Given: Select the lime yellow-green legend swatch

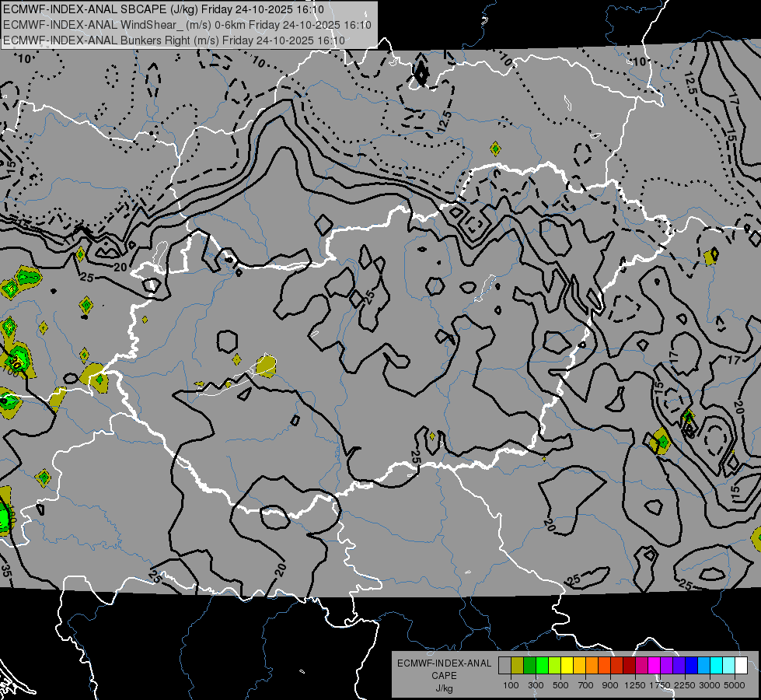Looking at the screenshot, I should coord(554,666).
